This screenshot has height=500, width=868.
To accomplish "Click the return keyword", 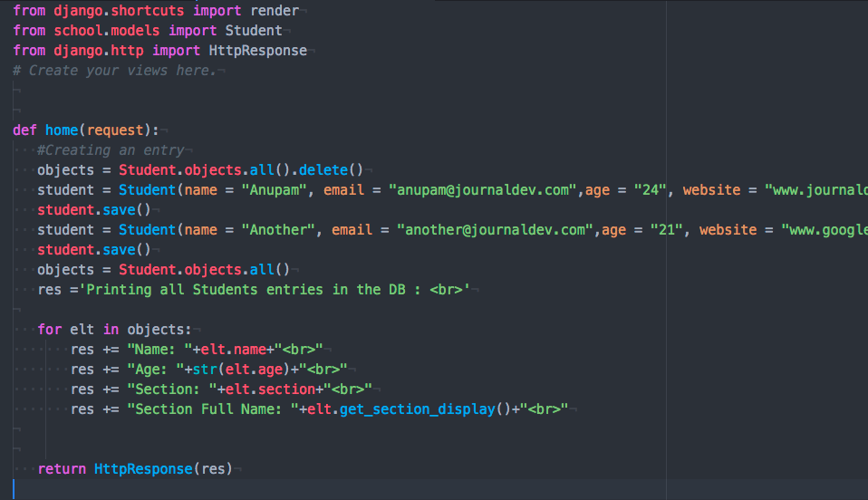I will pos(62,468).
